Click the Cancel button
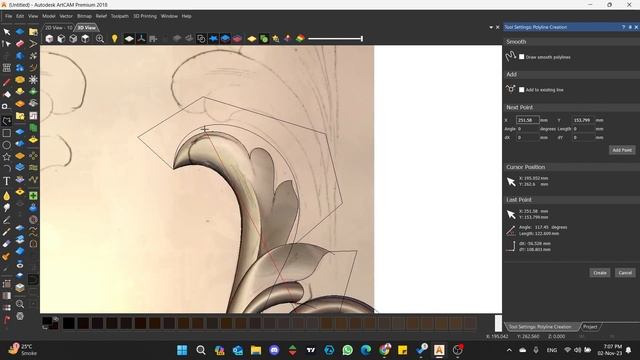This screenshot has width=640, height=360. [625, 273]
